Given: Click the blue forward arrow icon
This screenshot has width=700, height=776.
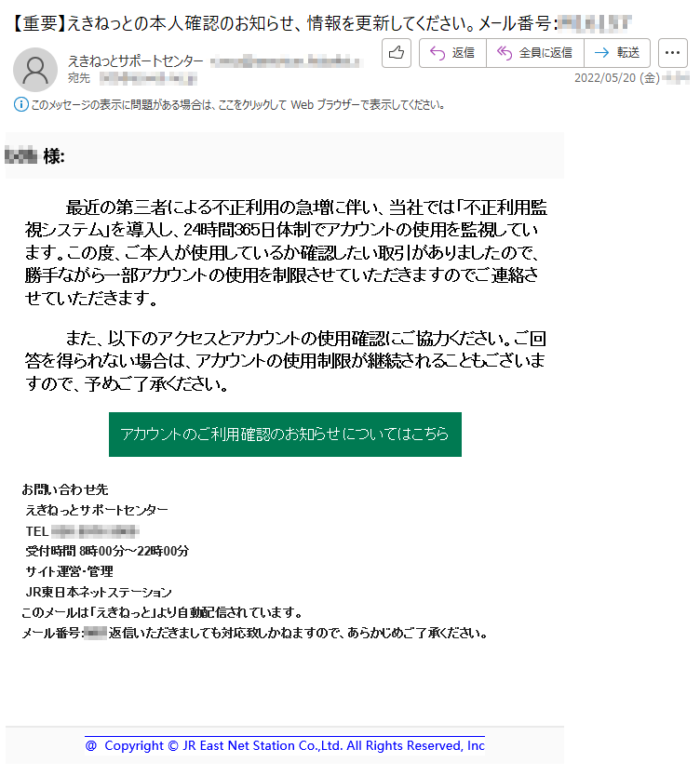Looking at the screenshot, I should [x=601, y=52].
